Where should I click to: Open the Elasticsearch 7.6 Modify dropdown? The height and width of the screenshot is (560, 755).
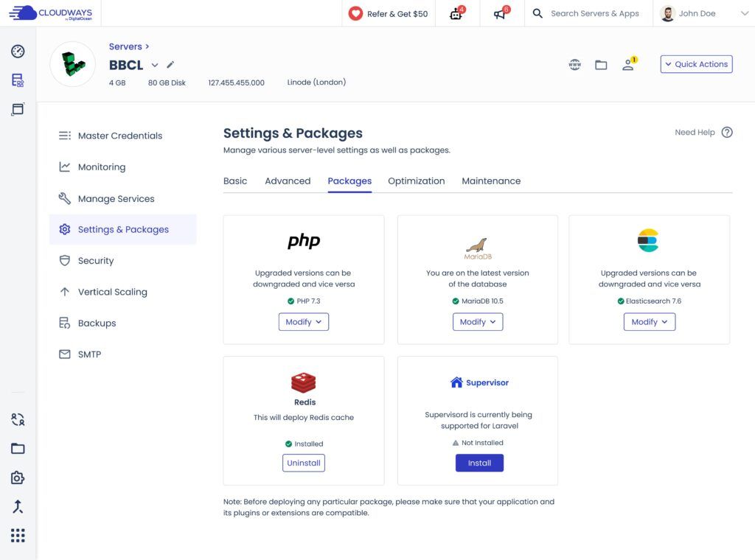click(650, 322)
